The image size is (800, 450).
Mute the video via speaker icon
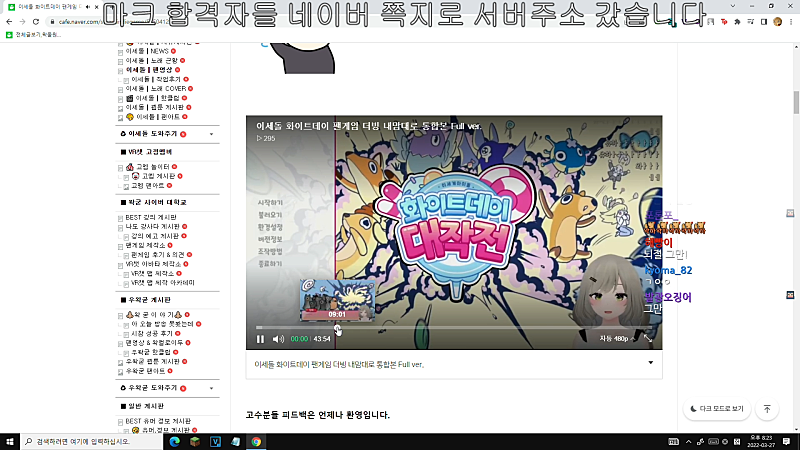[x=278, y=339]
